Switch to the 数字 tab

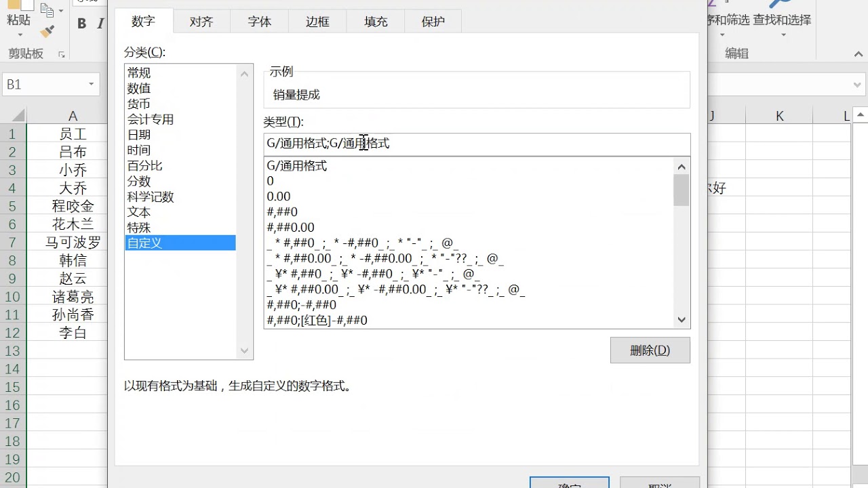143,21
